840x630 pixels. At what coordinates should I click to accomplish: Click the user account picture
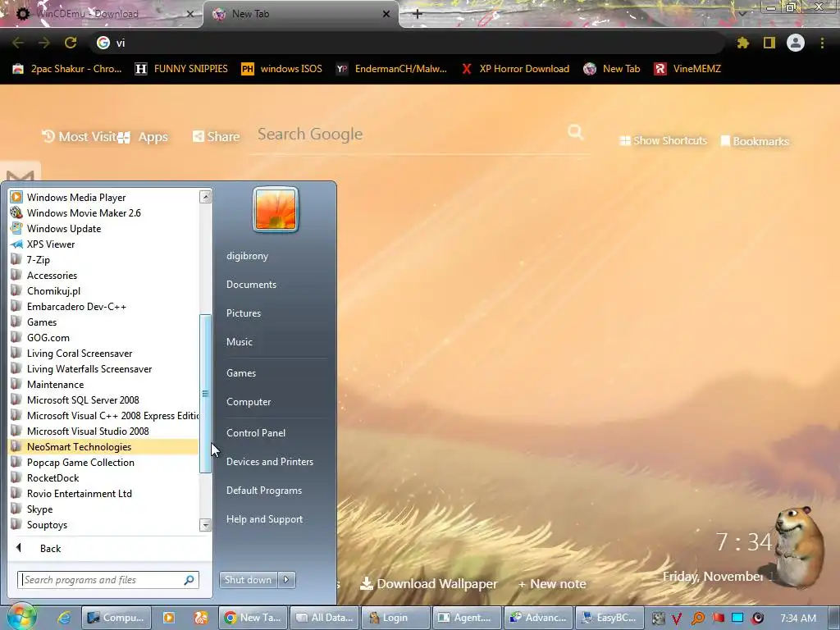tap(276, 209)
